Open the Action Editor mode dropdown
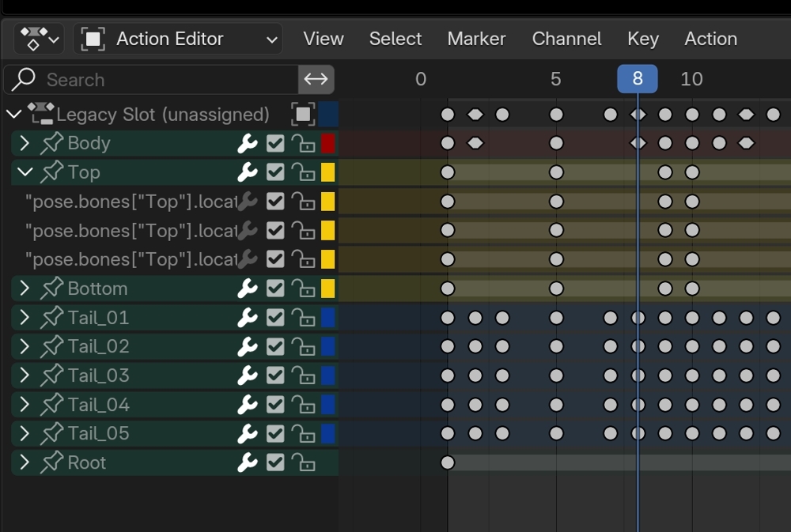 click(x=178, y=39)
